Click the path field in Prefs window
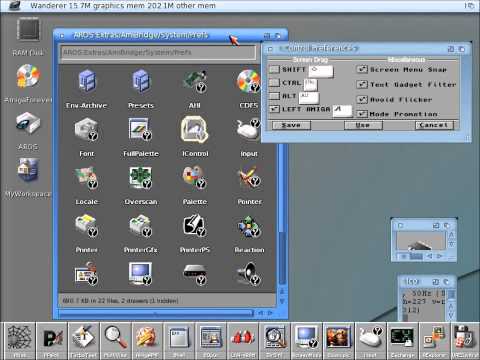 point(158,53)
